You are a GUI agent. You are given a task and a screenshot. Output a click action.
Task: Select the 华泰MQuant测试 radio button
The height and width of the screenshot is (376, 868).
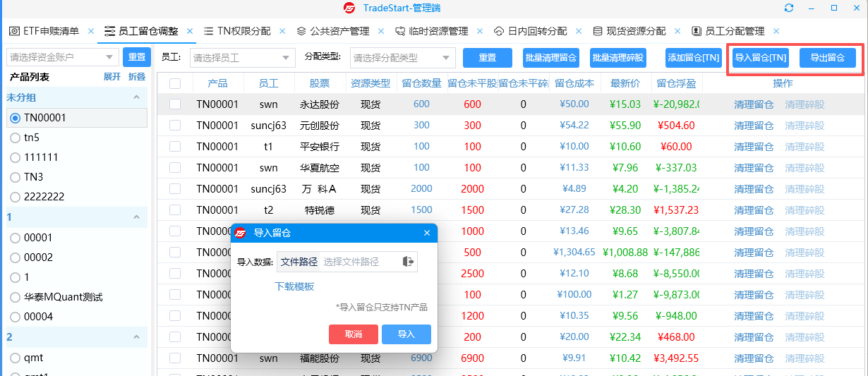pyautogui.click(x=15, y=297)
